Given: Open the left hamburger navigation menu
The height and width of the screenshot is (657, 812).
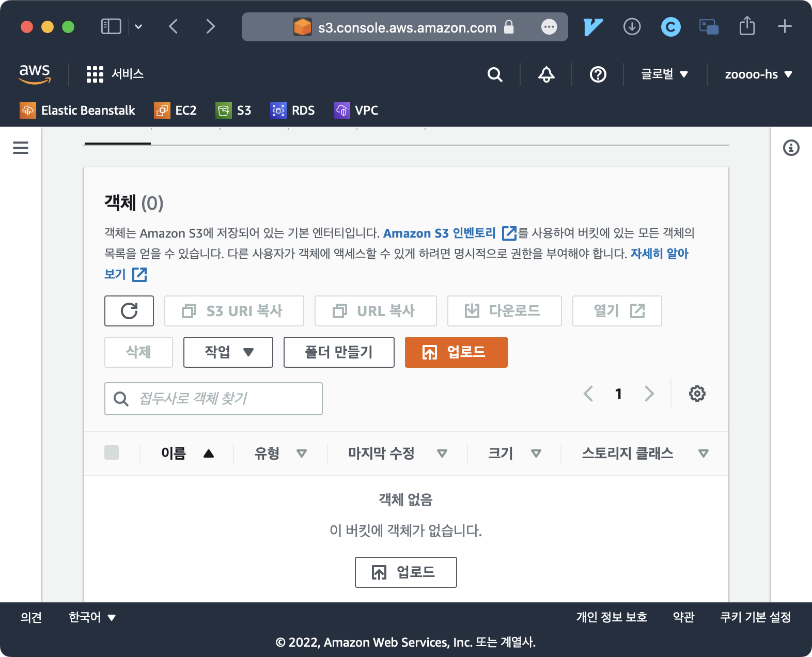Looking at the screenshot, I should (x=21, y=148).
